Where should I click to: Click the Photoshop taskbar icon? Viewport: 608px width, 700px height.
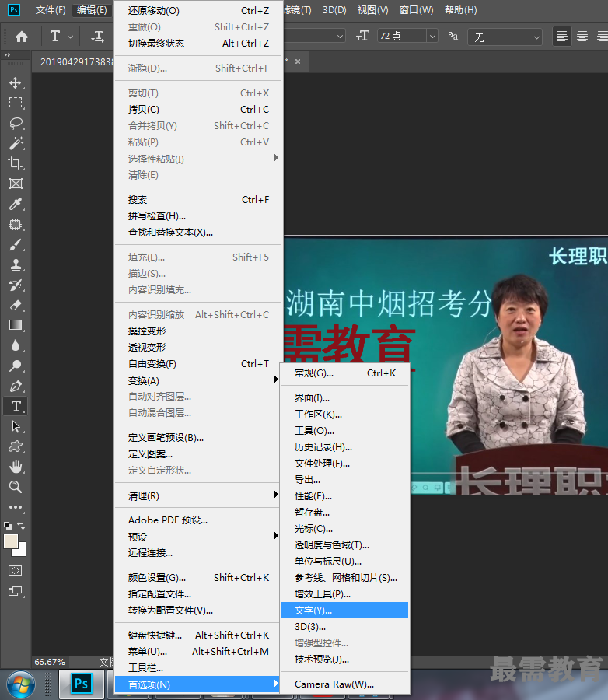pos(82,684)
